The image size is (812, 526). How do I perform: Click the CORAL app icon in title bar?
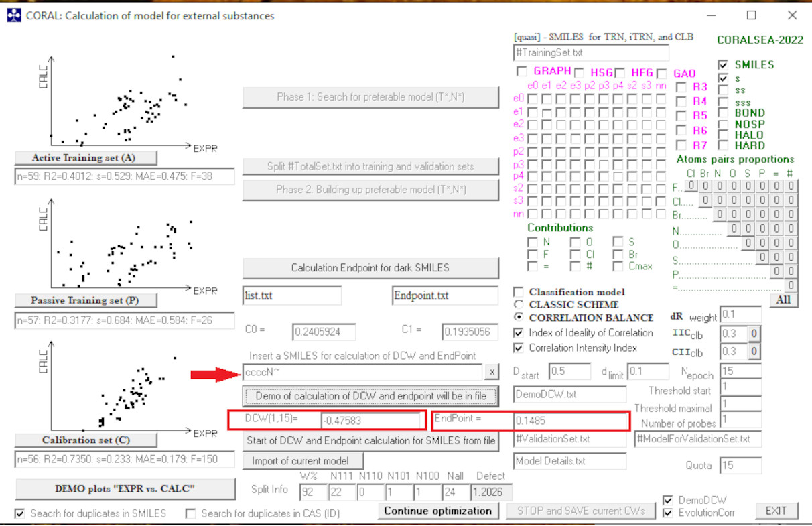(x=13, y=15)
